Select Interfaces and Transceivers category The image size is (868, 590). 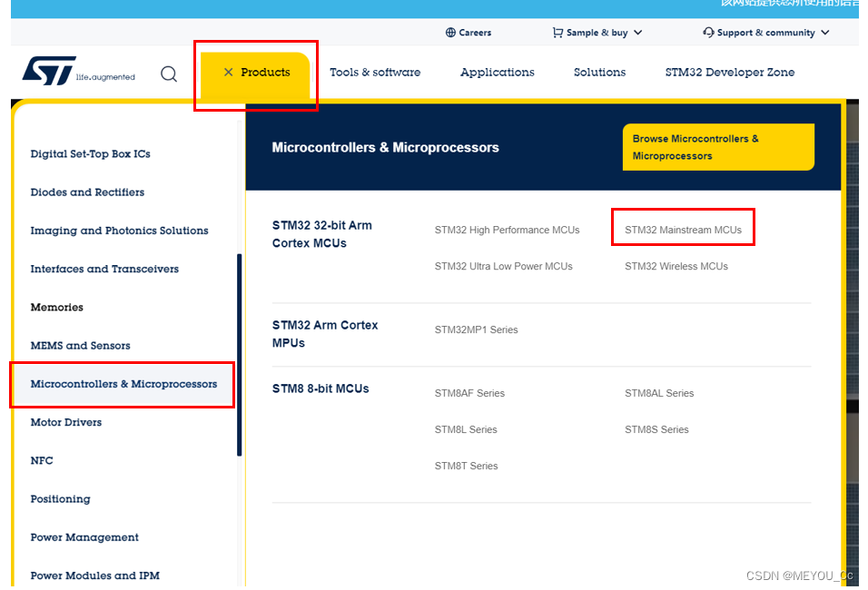click(104, 269)
